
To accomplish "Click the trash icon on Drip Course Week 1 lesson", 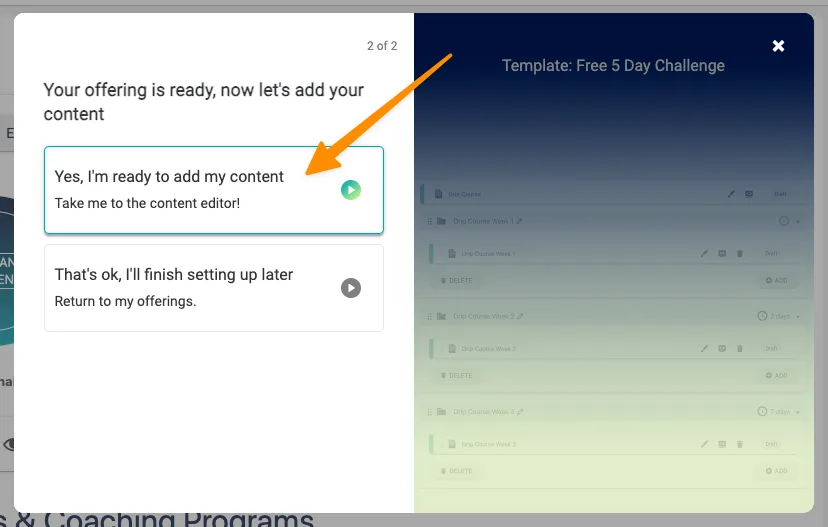I will pos(740,254).
